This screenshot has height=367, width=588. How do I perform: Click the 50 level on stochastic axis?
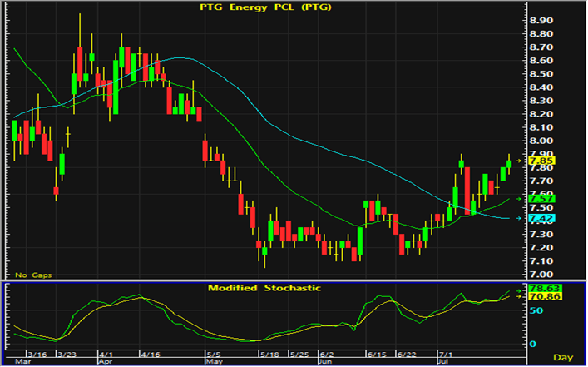[536, 310]
